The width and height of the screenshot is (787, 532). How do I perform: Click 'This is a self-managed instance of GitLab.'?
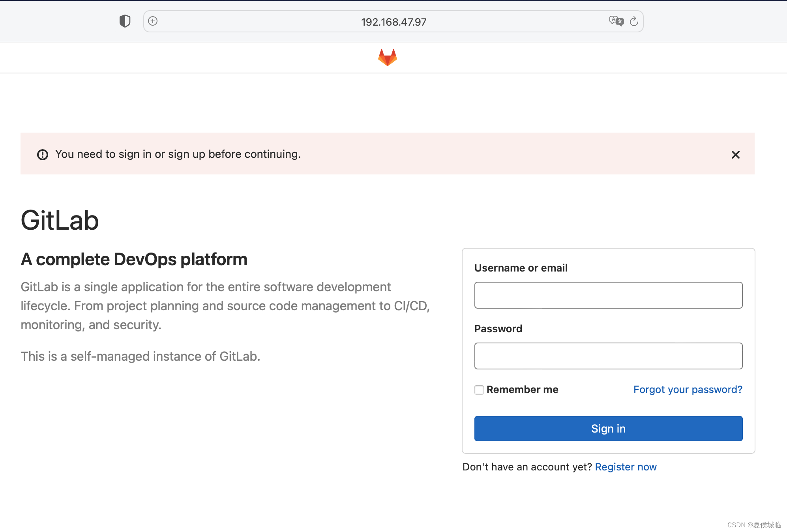(x=141, y=356)
